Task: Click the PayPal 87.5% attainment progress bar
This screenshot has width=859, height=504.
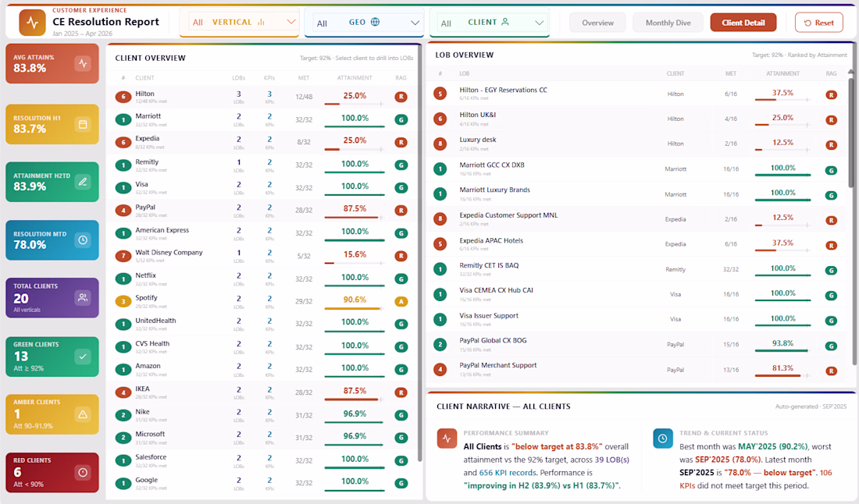Action: 355,218
